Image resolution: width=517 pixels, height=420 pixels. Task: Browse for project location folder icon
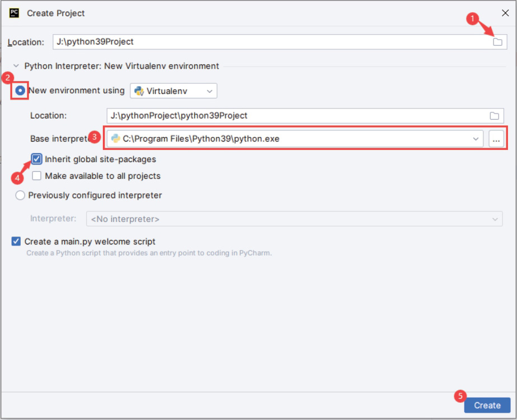pyautogui.click(x=497, y=42)
